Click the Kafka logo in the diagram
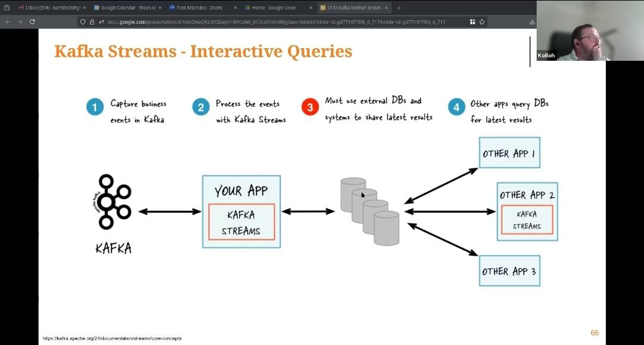644x345 pixels. (x=112, y=202)
